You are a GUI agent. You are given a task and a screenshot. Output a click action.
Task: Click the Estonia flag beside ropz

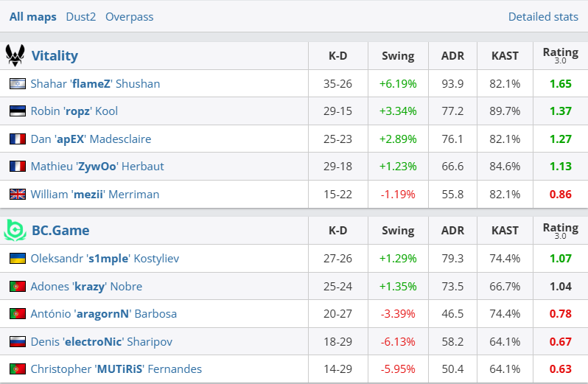pos(18,111)
